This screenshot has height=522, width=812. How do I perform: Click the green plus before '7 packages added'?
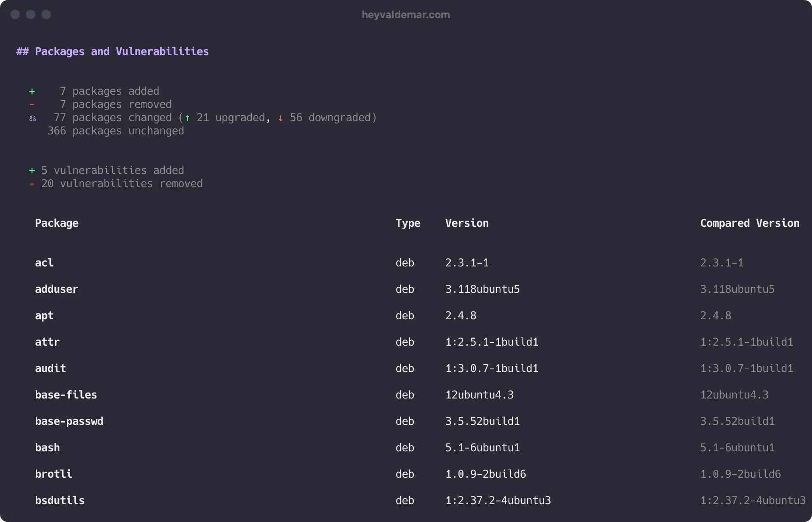click(x=32, y=91)
